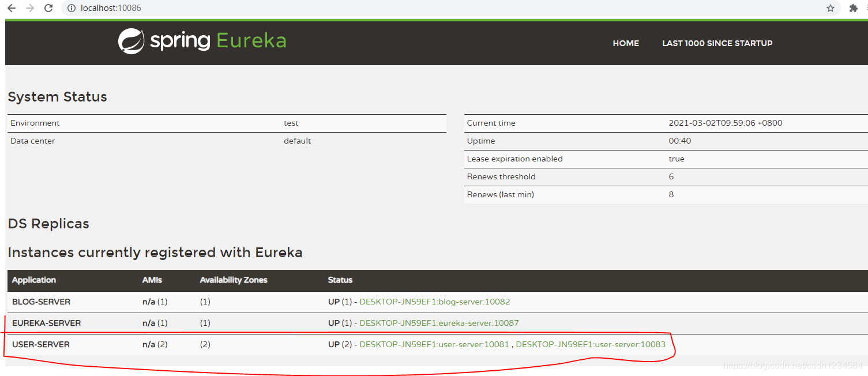Select the Lease expiration enabled label
This screenshot has height=376, width=868.
click(x=515, y=159)
